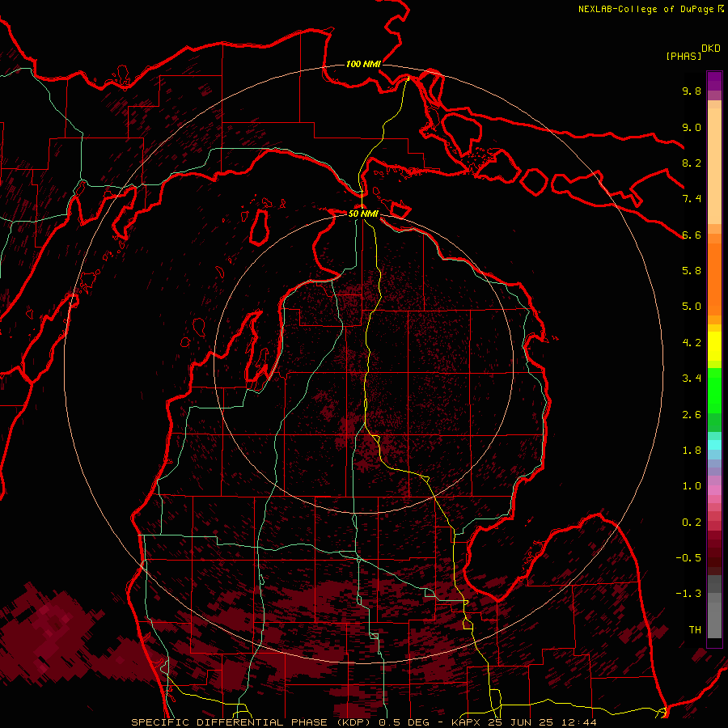Pick the bright yellow band on the color bar
This screenshot has height=728, width=728.
pyautogui.click(x=714, y=346)
